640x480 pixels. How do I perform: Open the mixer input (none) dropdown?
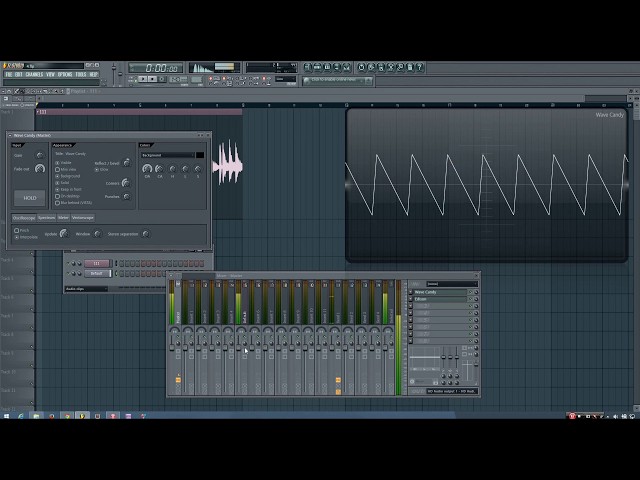coord(451,284)
